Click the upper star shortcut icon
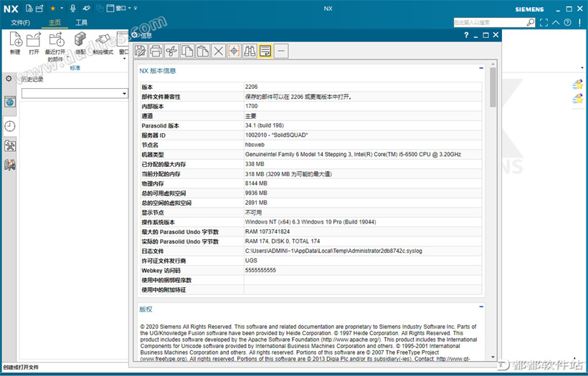The image size is (588, 376). 578,85
